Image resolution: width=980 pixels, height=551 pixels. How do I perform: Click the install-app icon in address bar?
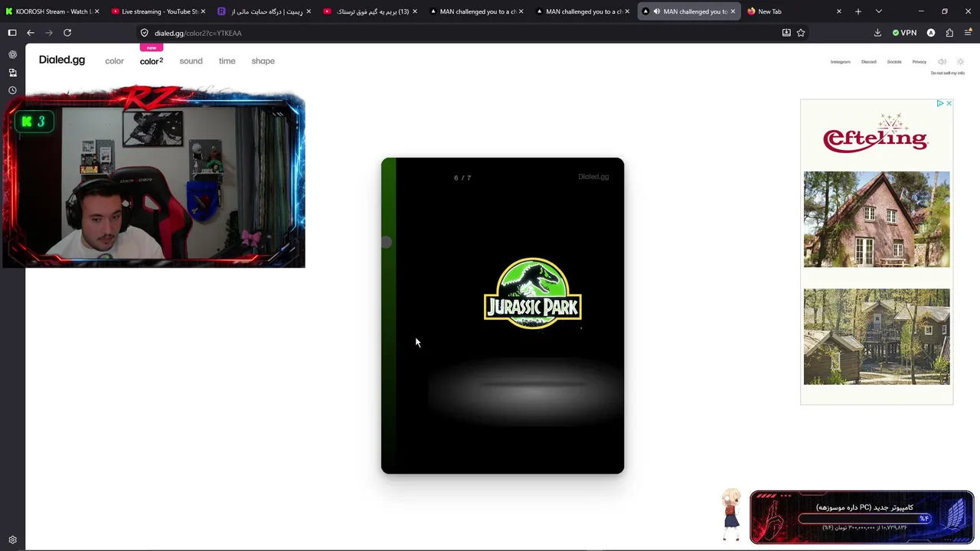(786, 33)
